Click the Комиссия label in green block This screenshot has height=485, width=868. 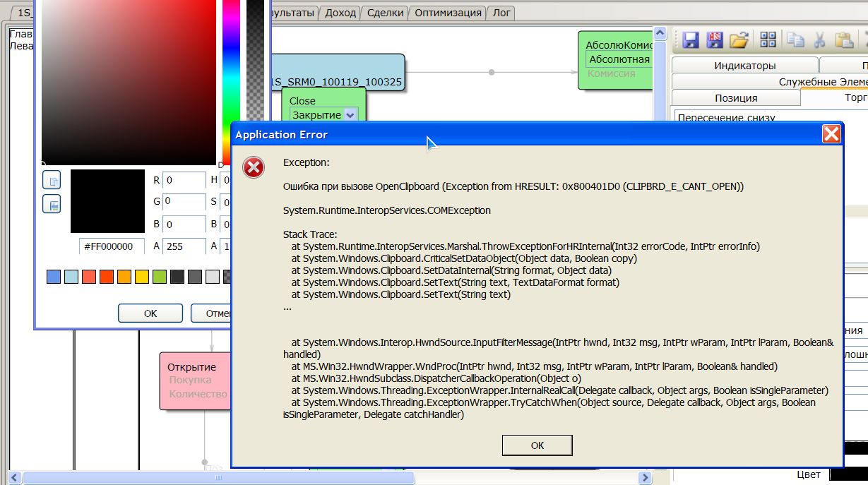(612, 73)
